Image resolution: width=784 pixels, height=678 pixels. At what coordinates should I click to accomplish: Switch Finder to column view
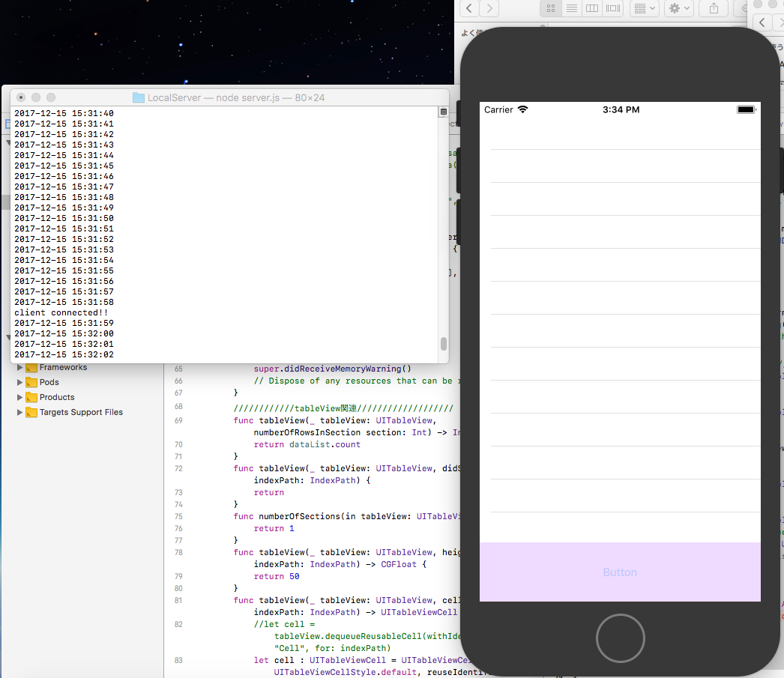(x=592, y=8)
